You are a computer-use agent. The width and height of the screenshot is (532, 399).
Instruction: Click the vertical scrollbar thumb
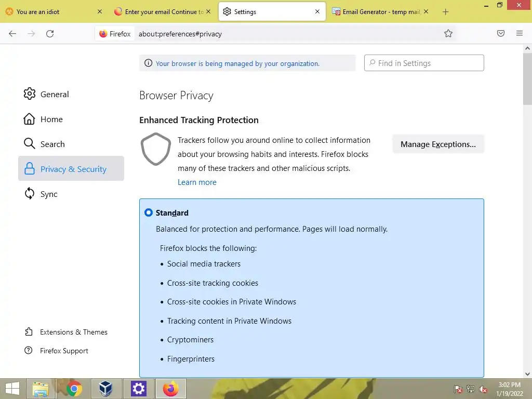[x=527, y=79]
